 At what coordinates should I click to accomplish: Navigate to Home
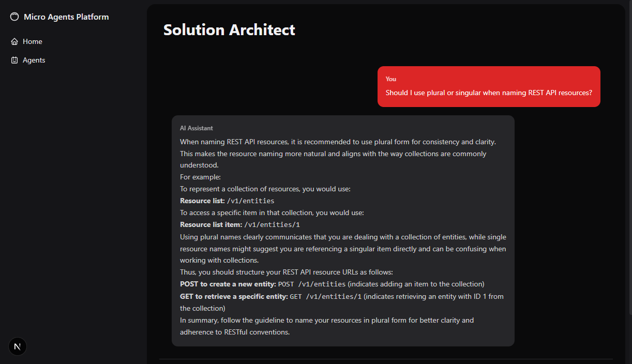pyautogui.click(x=32, y=41)
